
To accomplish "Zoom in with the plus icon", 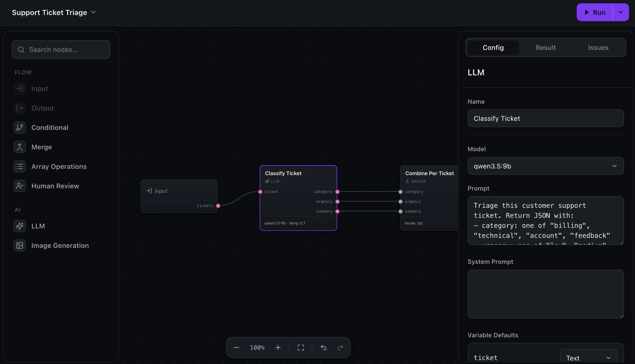I will click(x=278, y=347).
